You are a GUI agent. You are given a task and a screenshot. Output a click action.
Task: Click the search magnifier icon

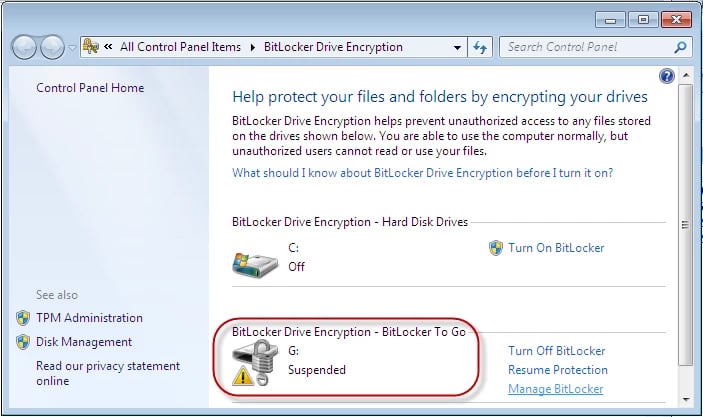coord(680,47)
